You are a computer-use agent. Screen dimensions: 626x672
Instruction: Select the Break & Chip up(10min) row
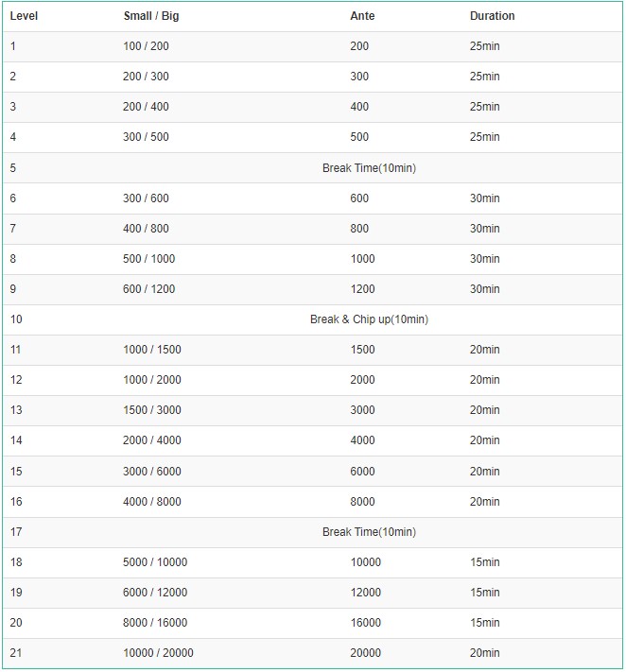(369, 319)
